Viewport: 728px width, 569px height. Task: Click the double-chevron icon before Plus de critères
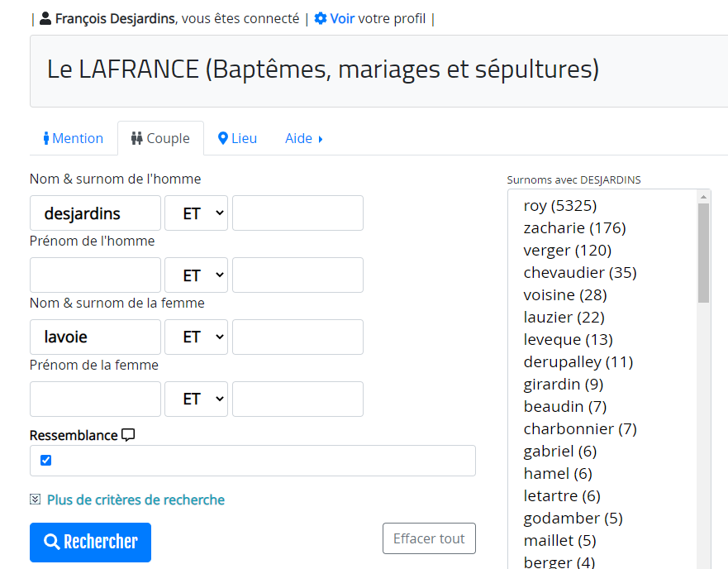click(x=35, y=500)
